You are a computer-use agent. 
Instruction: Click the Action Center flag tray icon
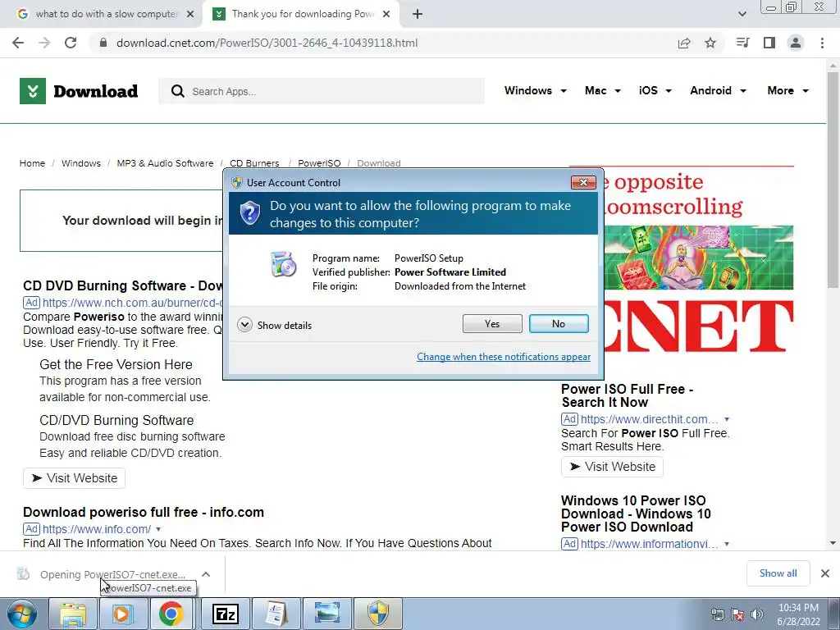click(x=737, y=614)
